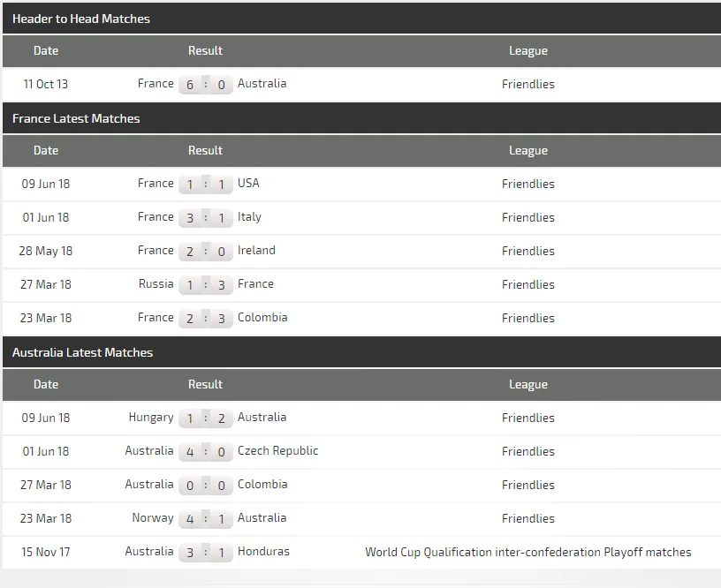Open the Russia team link

156,284
